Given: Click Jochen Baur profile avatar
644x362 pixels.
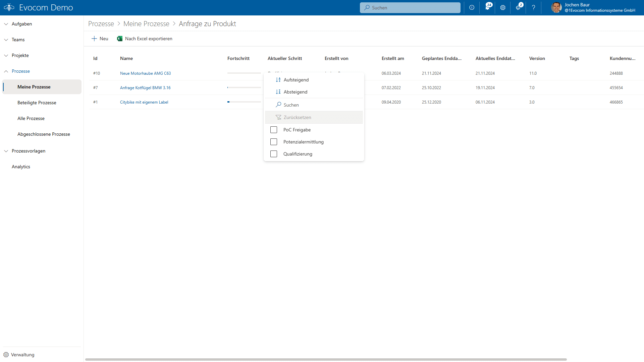Looking at the screenshot, I should (556, 7).
